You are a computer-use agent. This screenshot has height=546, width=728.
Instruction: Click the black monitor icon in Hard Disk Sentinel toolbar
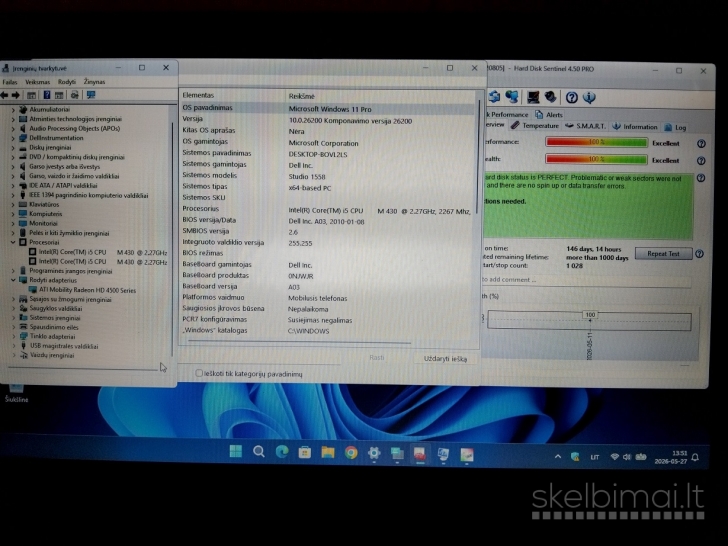[533, 97]
